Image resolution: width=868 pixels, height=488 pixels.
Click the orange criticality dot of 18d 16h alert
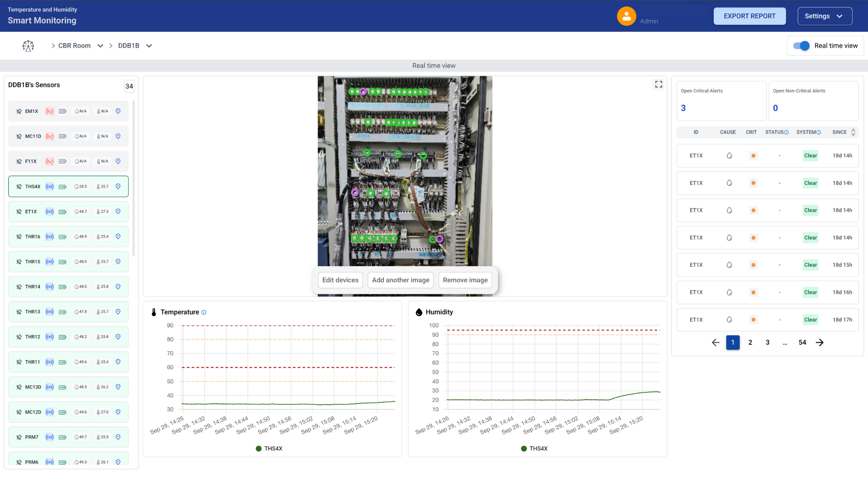point(753,292)
